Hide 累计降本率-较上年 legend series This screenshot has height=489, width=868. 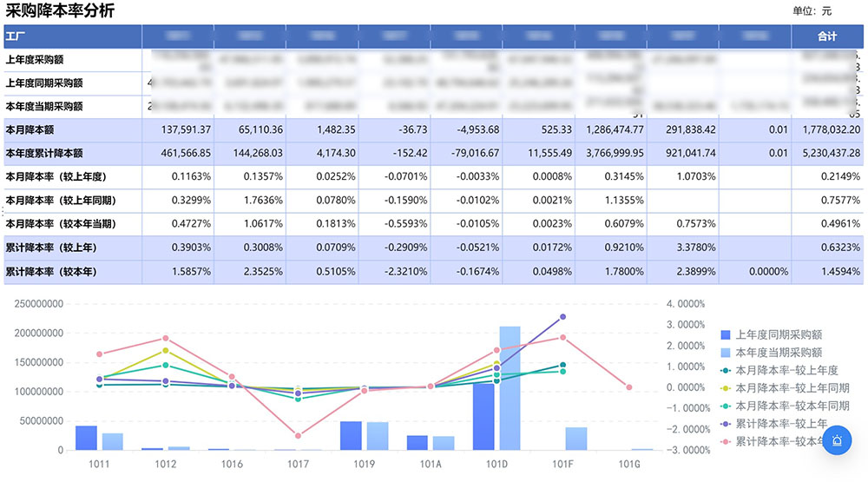[x=784, y=424]
